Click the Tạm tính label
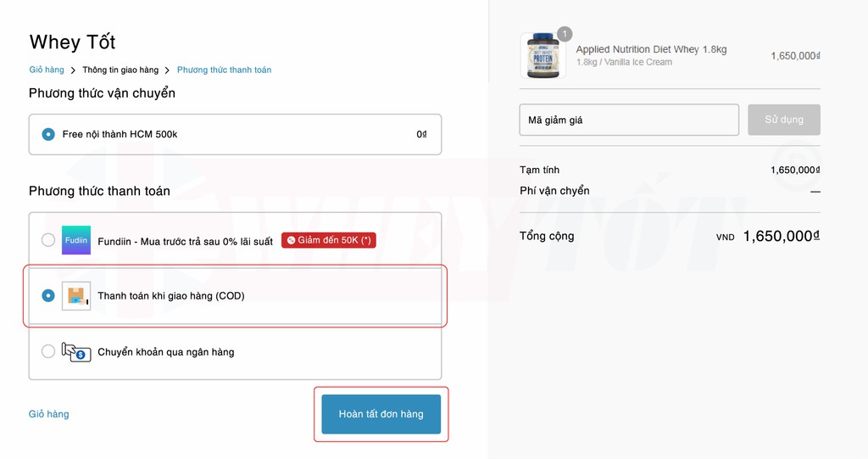 (539, 171)
